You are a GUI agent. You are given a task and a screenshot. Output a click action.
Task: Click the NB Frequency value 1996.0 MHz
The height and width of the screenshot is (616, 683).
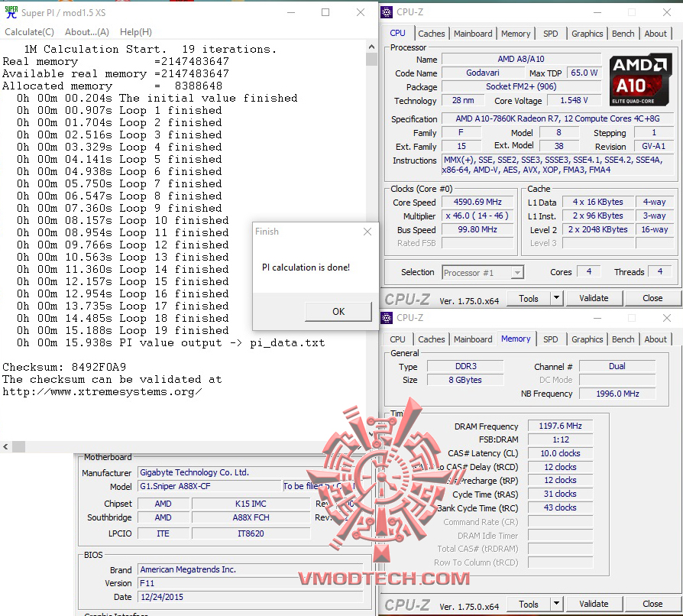pos(617,394)
